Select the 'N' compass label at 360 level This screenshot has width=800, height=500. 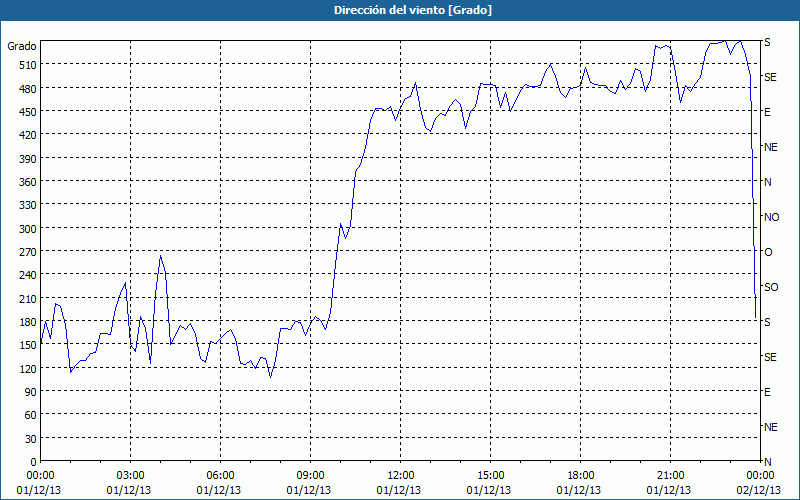point(767,182)
